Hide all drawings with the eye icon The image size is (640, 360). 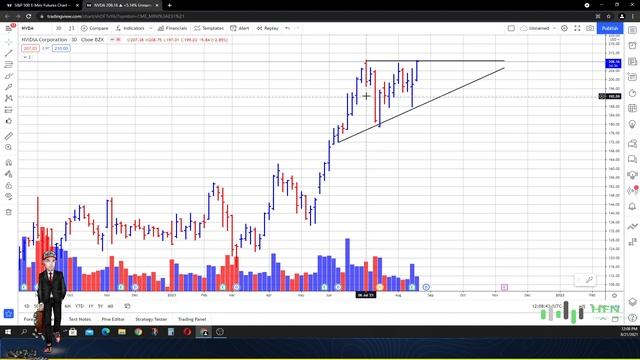pos(9,196)
